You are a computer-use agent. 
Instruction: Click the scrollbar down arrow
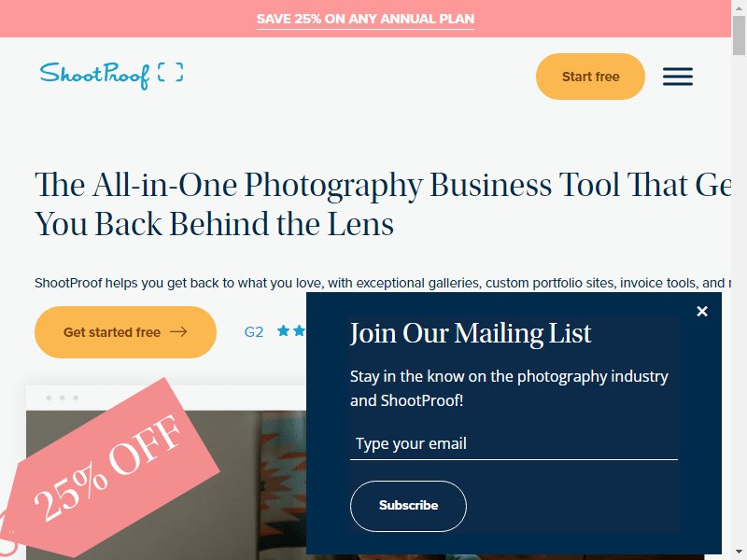[x=739, y=552]
